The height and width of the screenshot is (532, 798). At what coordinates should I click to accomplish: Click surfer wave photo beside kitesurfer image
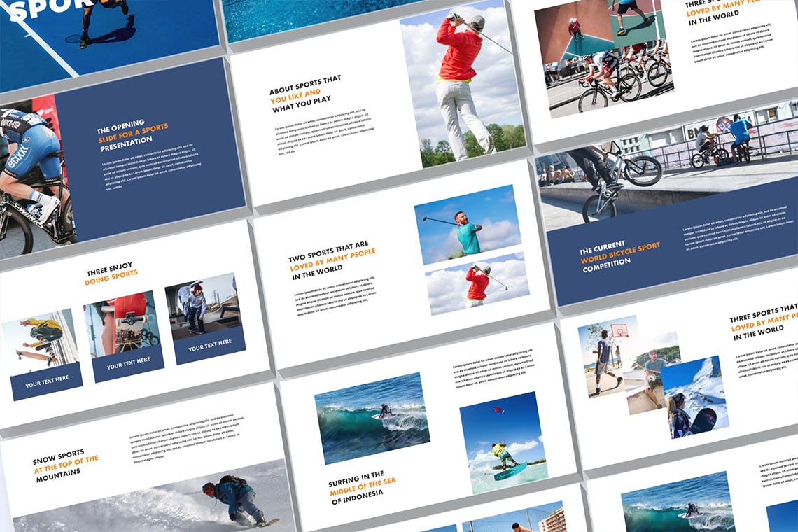[372, 418]
